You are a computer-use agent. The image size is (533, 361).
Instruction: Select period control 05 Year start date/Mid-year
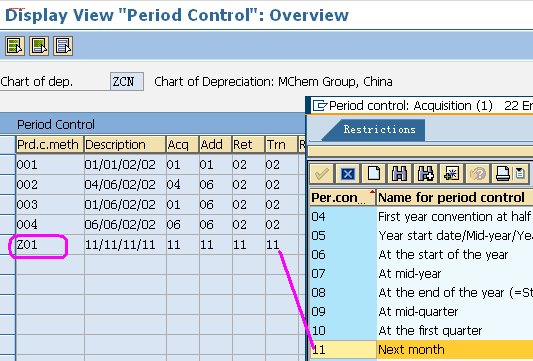pos(422,235)
